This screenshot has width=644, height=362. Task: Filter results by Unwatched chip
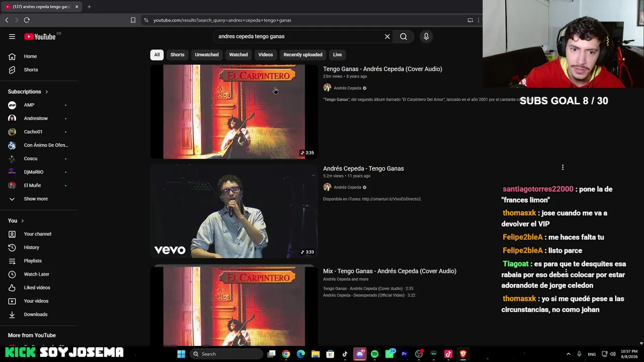click(x=207, y=55)
